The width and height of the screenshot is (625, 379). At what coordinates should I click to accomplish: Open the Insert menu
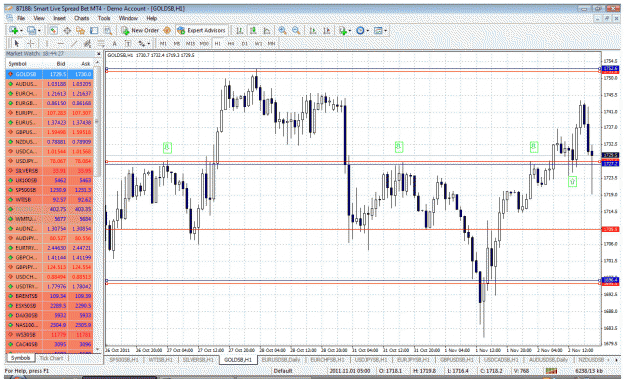(x=59, y=18)
